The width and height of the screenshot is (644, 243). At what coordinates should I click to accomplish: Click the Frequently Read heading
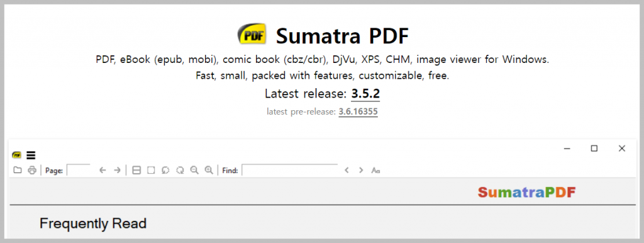pyautogui.click(x=93, y=223)
